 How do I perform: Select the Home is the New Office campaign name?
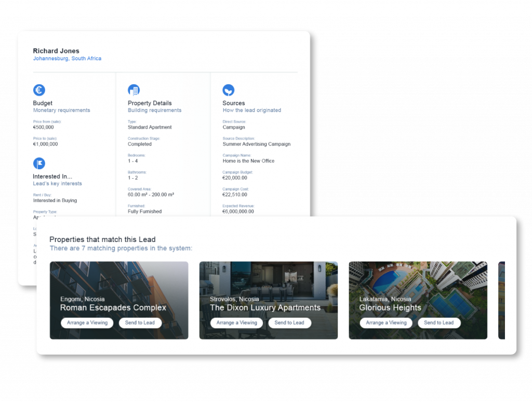tap(248, 161)
